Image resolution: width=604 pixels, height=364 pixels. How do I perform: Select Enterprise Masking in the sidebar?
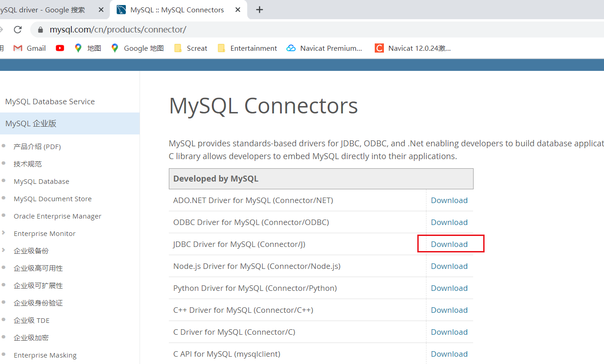45,355
